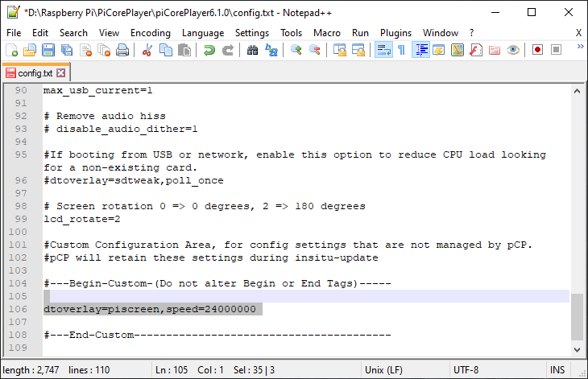Click the Close document toolbar icon

(86, 50)
